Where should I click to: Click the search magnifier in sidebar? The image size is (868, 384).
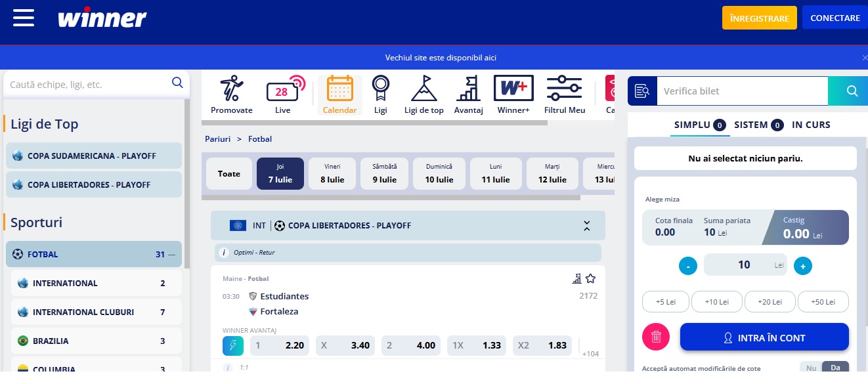coord(177,83)
